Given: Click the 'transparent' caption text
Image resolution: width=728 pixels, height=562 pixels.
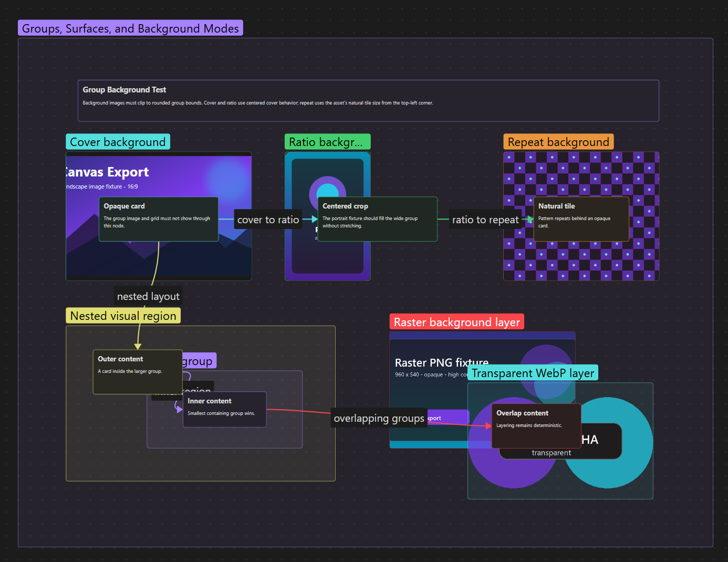Looking at the screenshot, I should 551,453.
